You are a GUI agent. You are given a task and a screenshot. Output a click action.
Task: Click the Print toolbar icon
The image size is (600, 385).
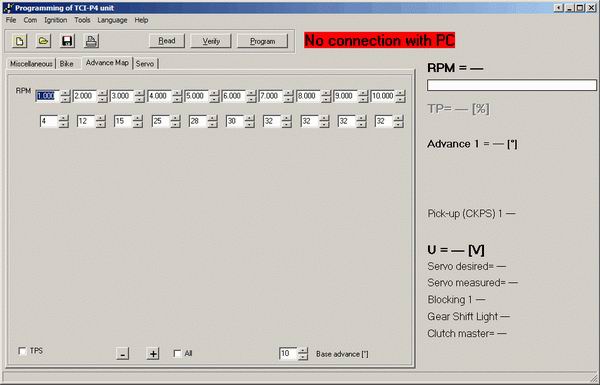(x=91, y=41)
